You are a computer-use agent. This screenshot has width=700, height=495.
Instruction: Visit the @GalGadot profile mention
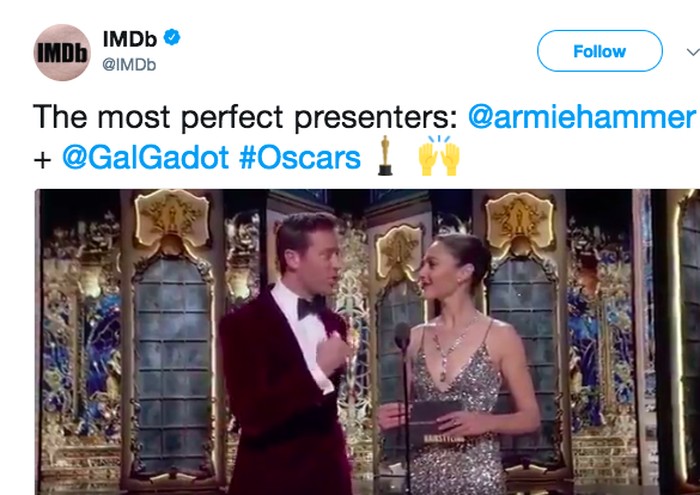pyautogui.click(x=146, y=159)
